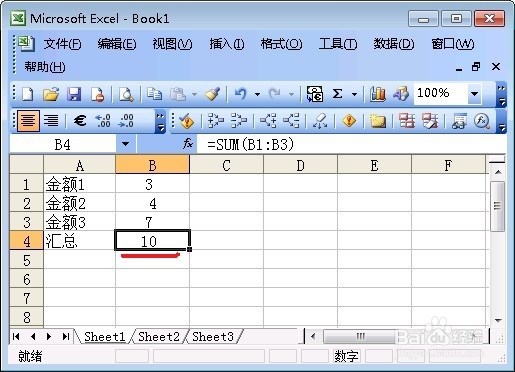
Task: Click the Remove Dependent Arrows icon
Action: [x=291, y=121]
